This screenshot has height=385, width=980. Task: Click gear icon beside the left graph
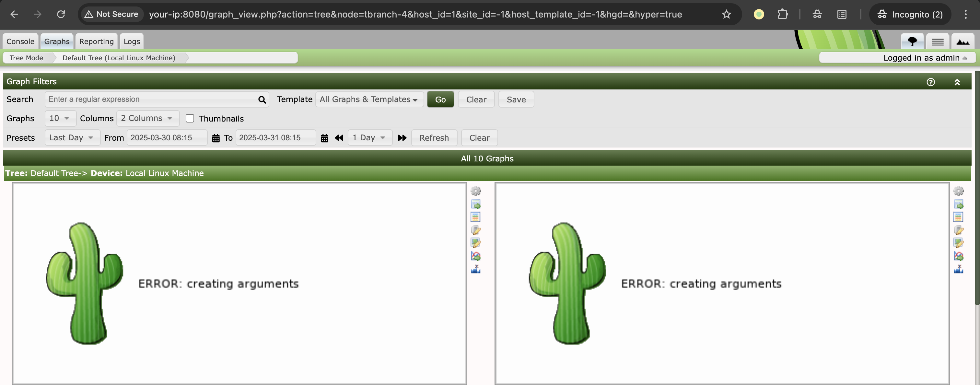coord(475,191)
